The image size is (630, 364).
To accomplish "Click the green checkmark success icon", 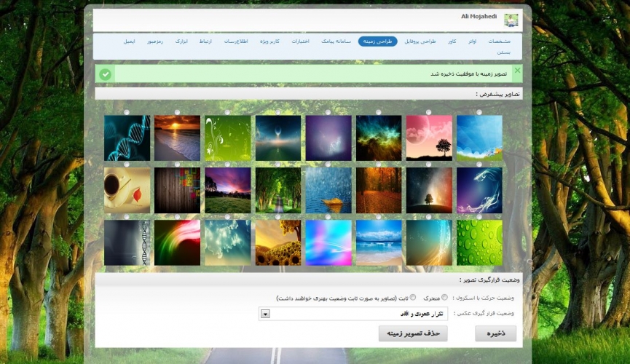I will pyautogui.click(x=106, y=74).
